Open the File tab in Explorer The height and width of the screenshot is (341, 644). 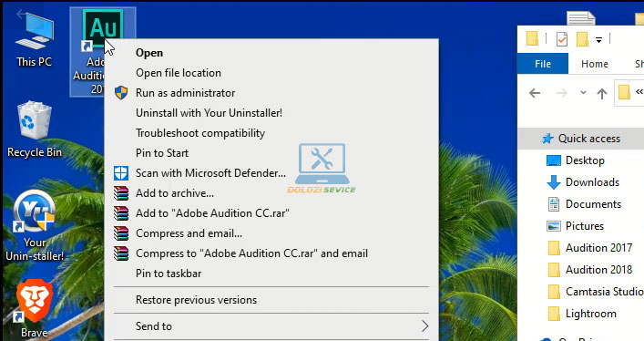(543, 64)
